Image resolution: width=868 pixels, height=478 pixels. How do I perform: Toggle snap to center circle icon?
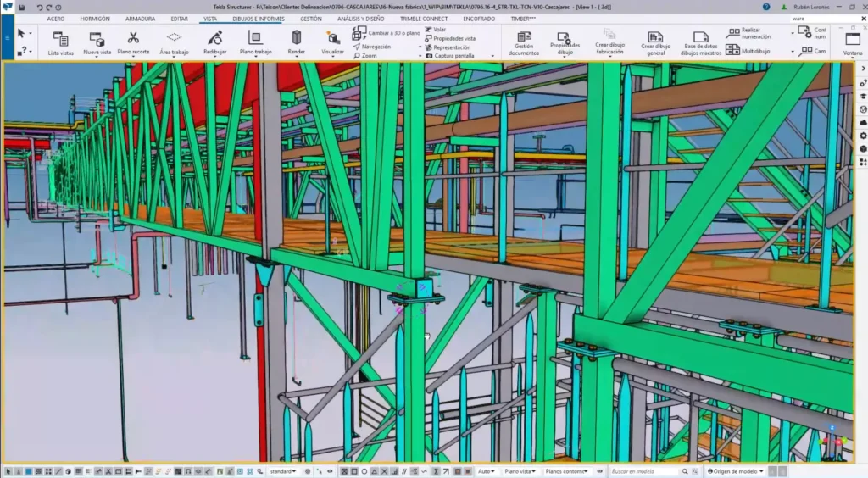(x=364, y=471)
